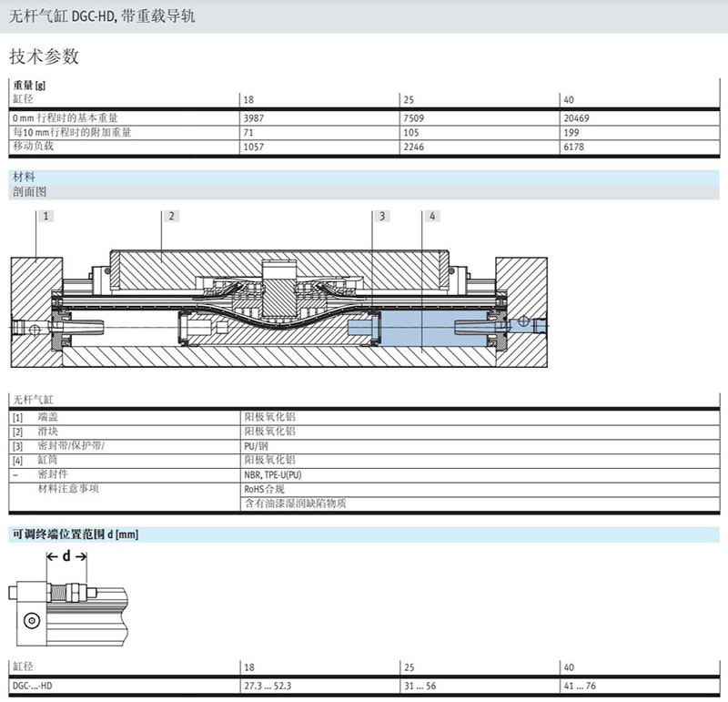Click callout number 2 above the diagram

(x=171, y=216)
